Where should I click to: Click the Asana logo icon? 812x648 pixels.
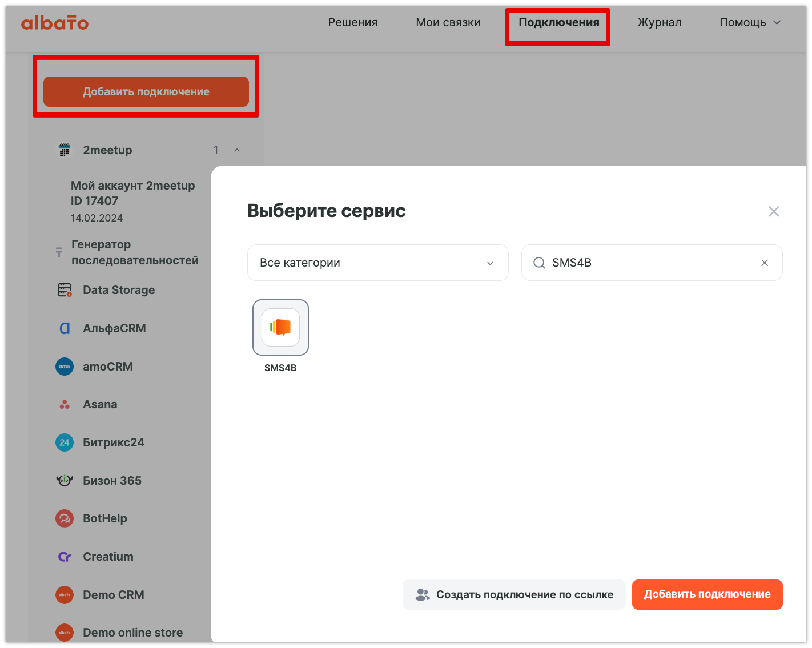pos(65,404)
